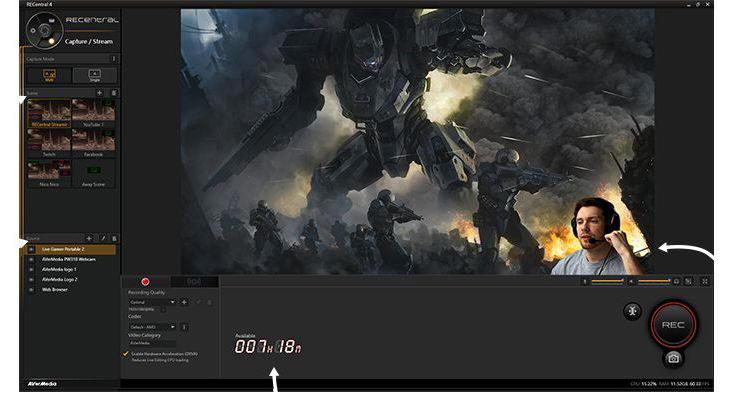Screen dimensions: 738x409
Task: Adjust the speaker volume slider
Action: [x=654, y=281]
